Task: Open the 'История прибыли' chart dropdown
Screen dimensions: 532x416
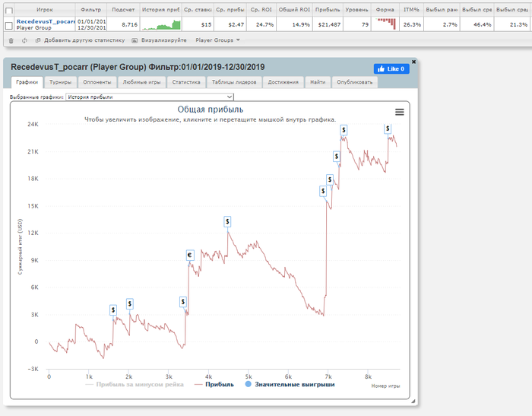Action: (x=150, y=97)
